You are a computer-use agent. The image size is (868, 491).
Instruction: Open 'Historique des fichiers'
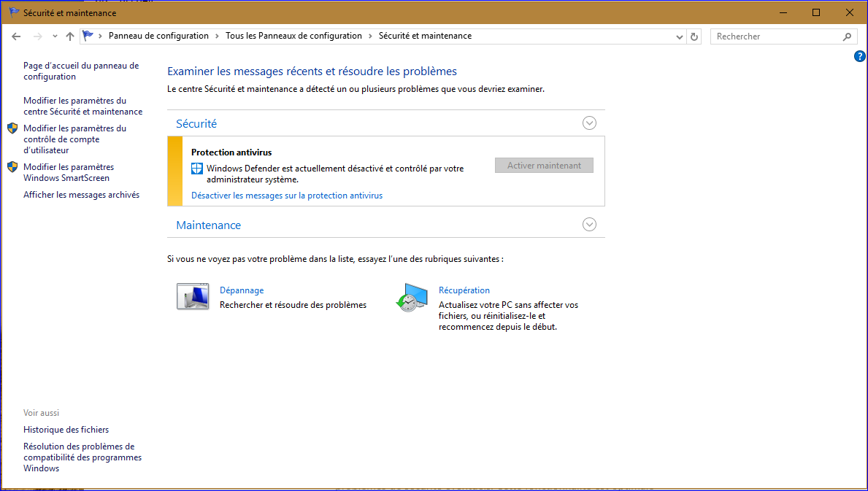coord(66,430)
